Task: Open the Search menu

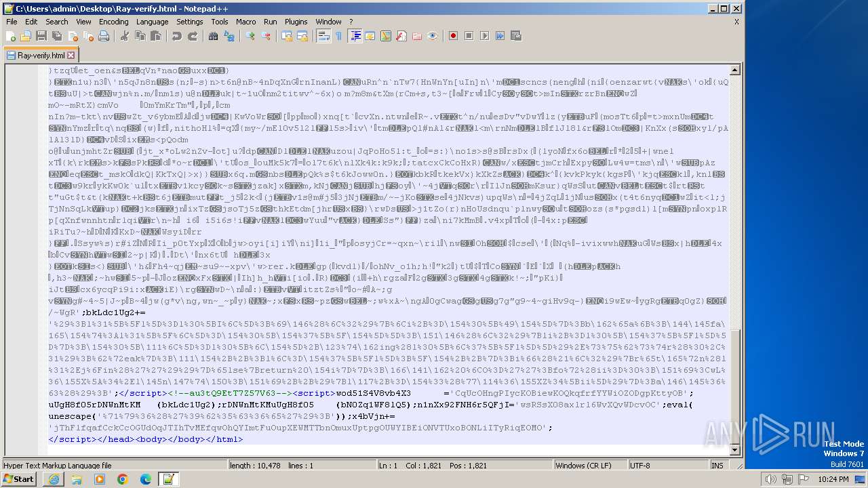Action: tap(57, 22)
